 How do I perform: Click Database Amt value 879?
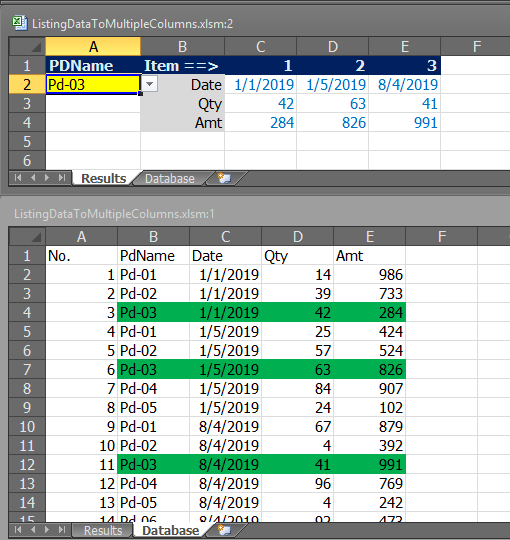tap(370, 426)
